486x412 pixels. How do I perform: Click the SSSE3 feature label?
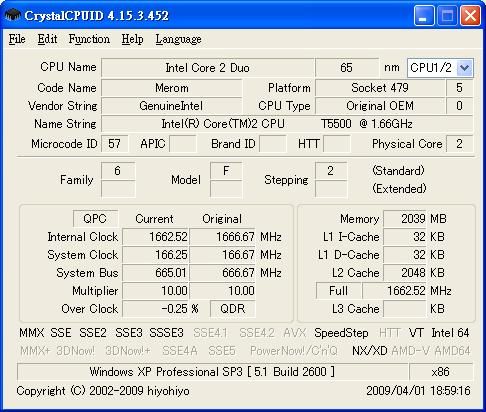[x=166, y=333]
